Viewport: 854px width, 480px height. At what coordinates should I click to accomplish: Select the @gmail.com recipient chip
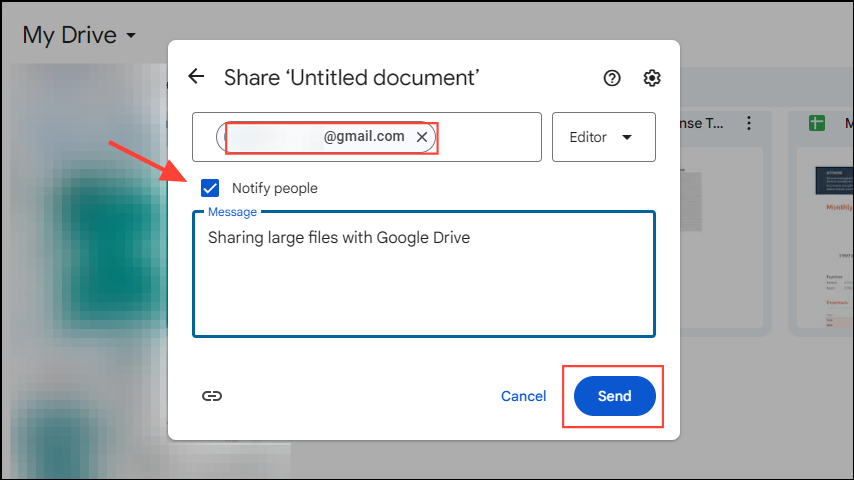point(326,137)
